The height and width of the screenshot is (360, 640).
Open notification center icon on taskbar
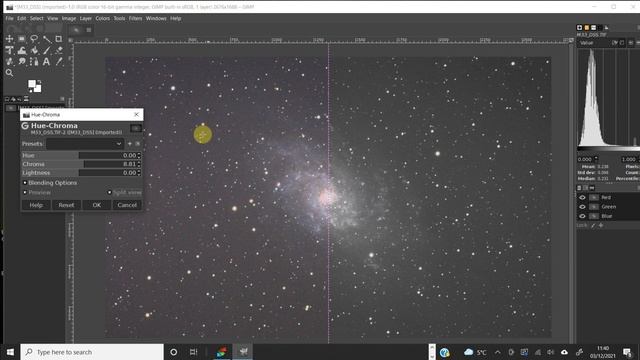click(627, 352)
